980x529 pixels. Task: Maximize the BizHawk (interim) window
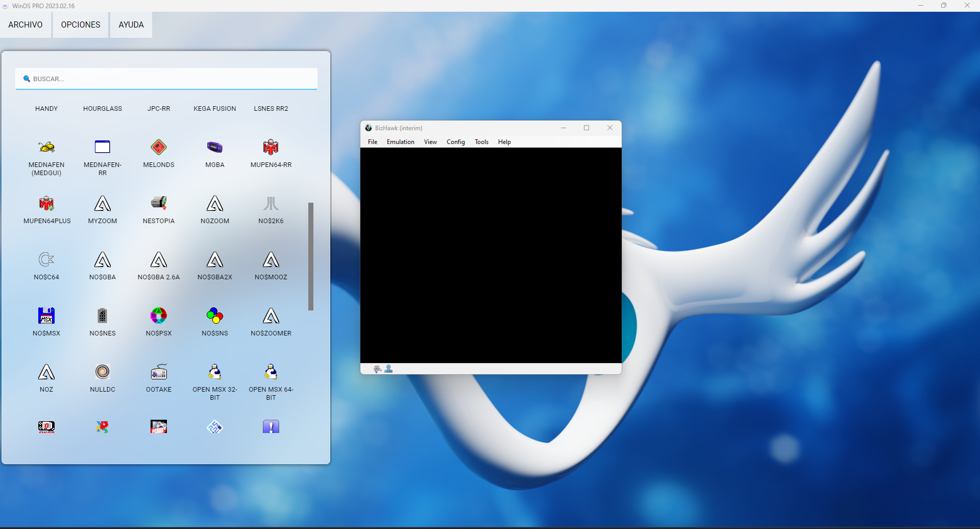coord(586,128)
